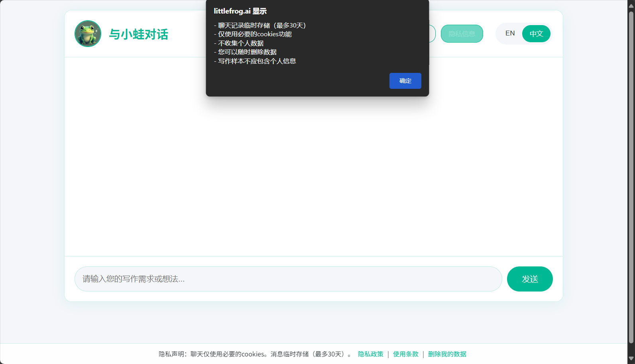Screen dimensions: 635x364
Task: Click the 确定 button in the alert dialog
Action: tap(405, 81)
